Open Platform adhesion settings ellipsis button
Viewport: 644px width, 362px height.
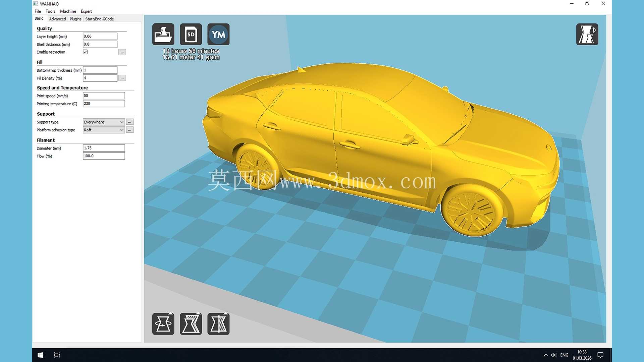[x=130, y=130]
